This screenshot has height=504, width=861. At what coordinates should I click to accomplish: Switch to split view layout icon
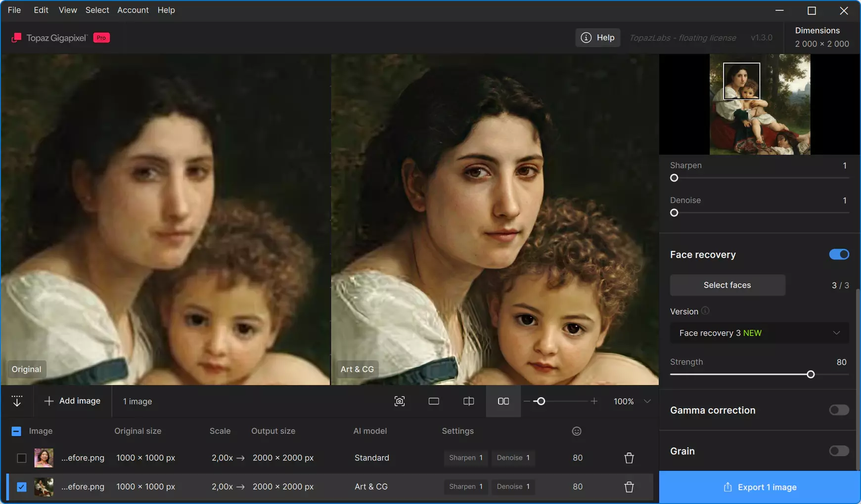468,401
